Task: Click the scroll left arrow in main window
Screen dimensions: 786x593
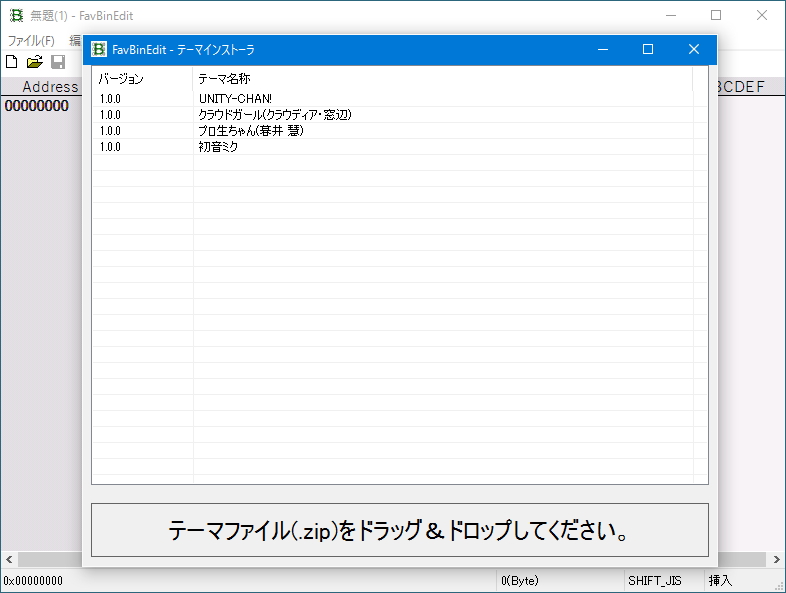Action: coord(9,559)
